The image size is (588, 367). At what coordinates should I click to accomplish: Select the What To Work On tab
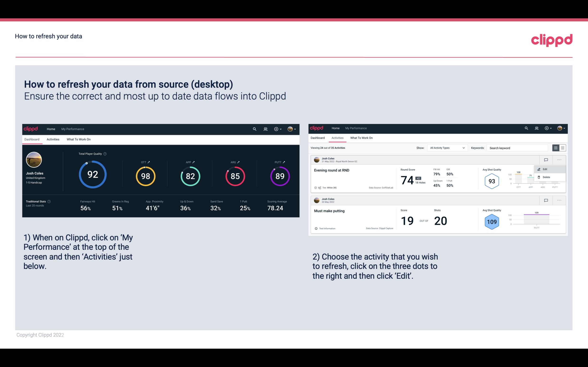point(79,139)
